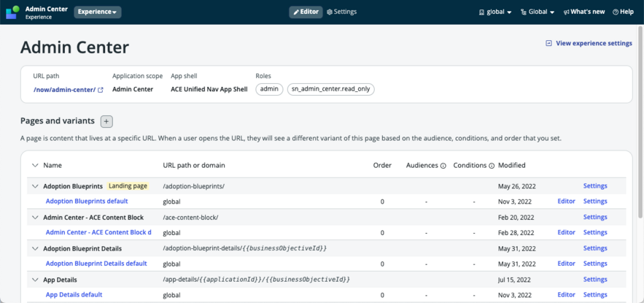Click the Jul 15, 2022 modified date
The width and height of the screenshot is (644, 303).
515,280
